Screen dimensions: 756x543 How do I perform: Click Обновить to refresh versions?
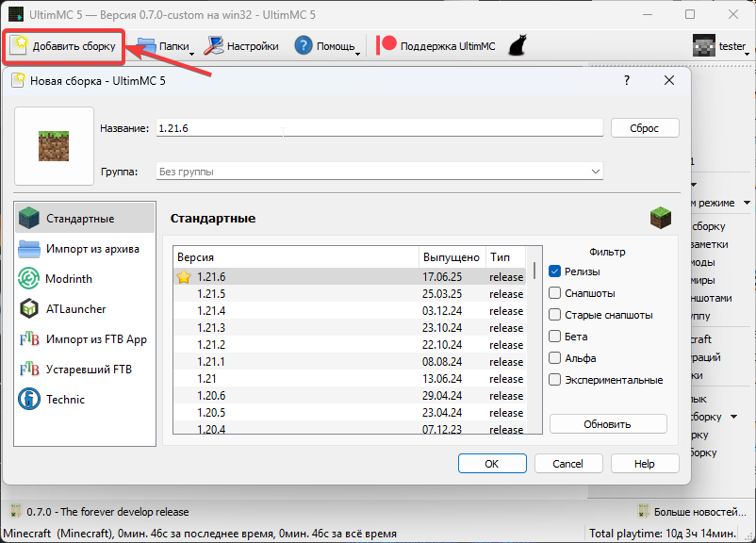pos(608,424)
